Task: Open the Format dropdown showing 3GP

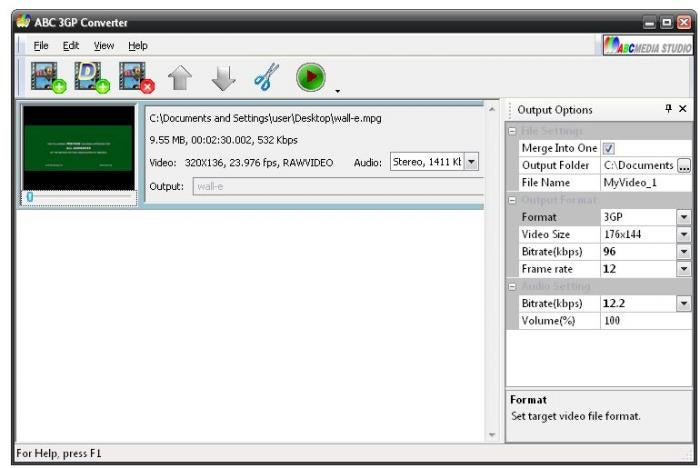Action: click(x=683, y=217)
